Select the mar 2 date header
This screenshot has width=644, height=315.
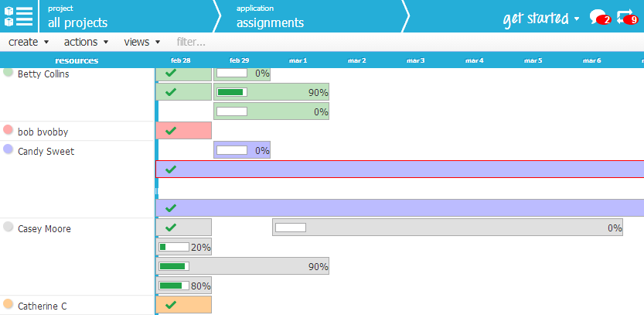(357, 60)
